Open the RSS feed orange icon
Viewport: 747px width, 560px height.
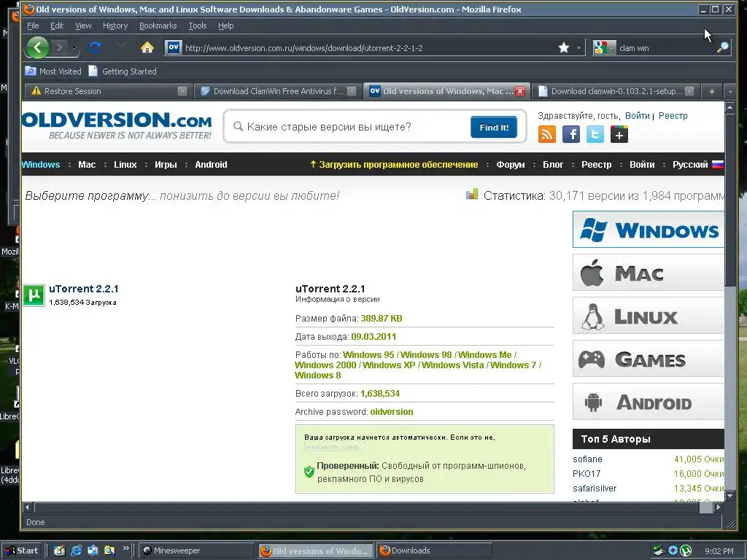(x=547, y=134)
